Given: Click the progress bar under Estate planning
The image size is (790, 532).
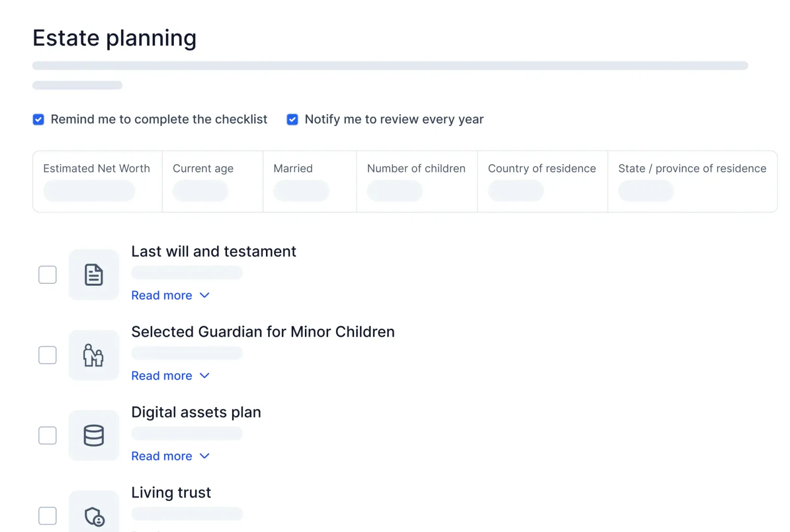Looking at the screenshot, I should 390,65.
